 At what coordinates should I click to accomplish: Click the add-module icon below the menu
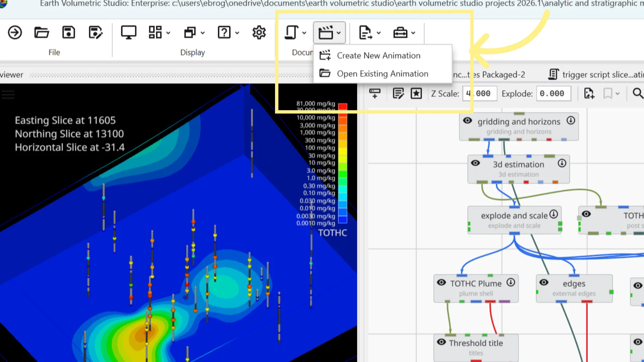pos(375,93)
